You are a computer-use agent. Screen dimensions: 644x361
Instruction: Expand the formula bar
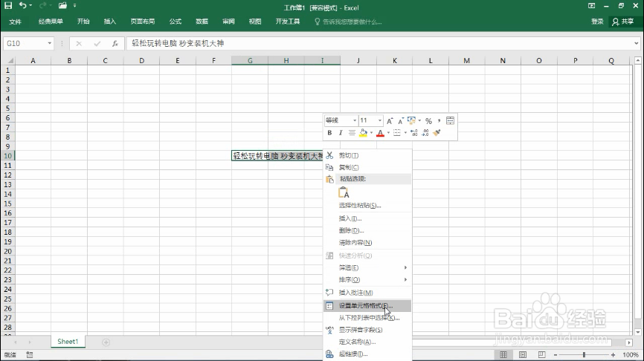[x=637, y=44]
